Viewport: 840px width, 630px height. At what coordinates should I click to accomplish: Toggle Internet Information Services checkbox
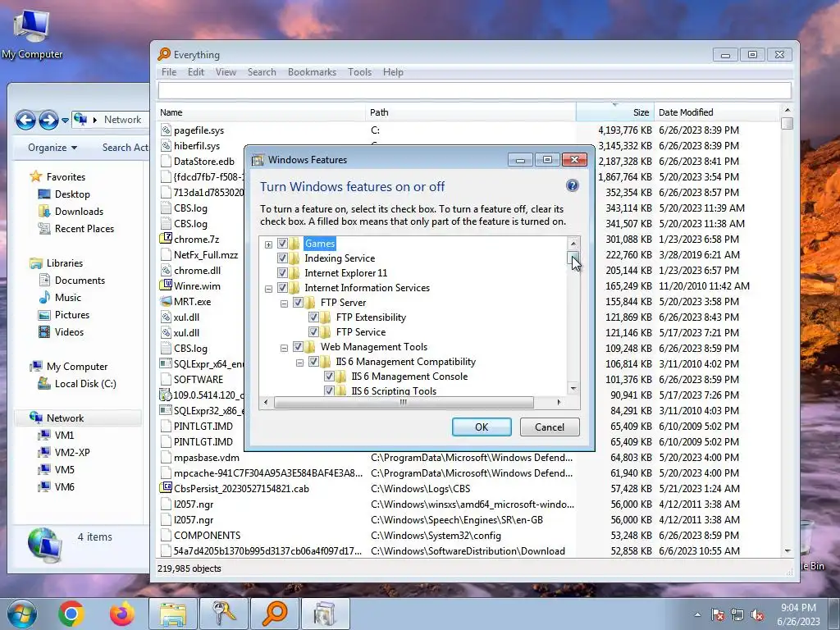pos(282,288)
